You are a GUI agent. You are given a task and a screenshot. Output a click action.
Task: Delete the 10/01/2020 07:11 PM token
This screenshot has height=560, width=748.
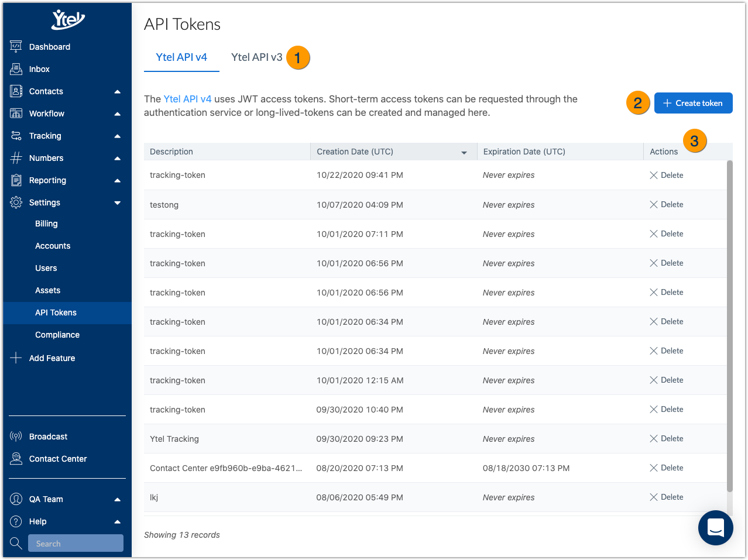(x=667, y=234)
